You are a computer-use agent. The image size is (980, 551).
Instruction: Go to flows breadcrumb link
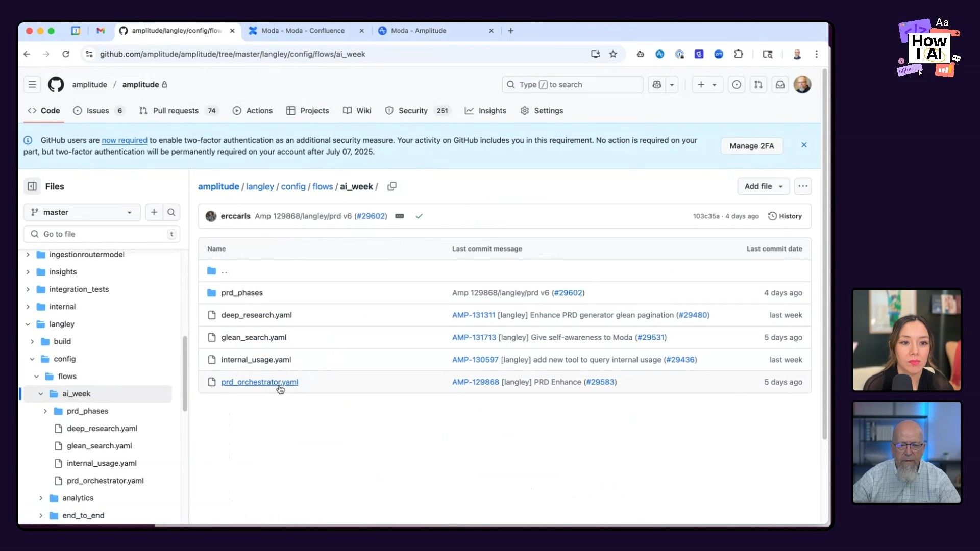[323, 187]
